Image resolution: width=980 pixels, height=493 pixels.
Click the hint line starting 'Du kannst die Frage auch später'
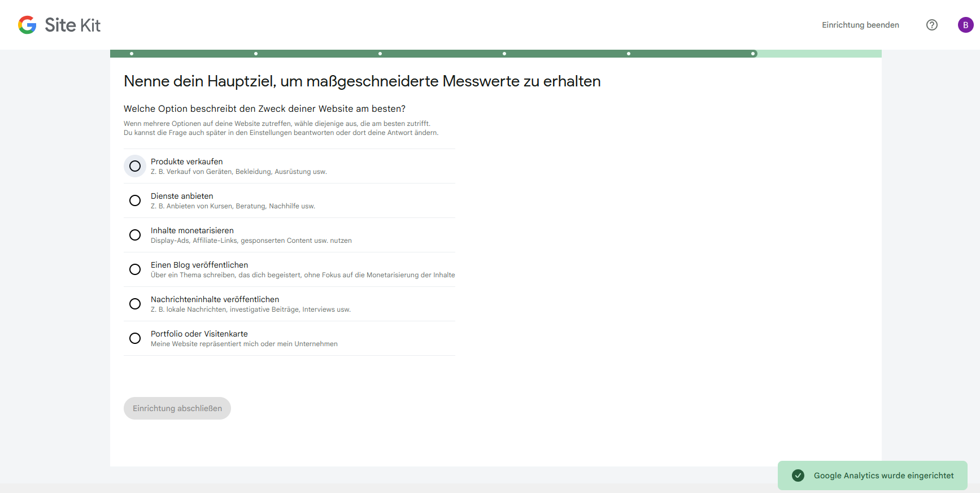coord(281,133)
